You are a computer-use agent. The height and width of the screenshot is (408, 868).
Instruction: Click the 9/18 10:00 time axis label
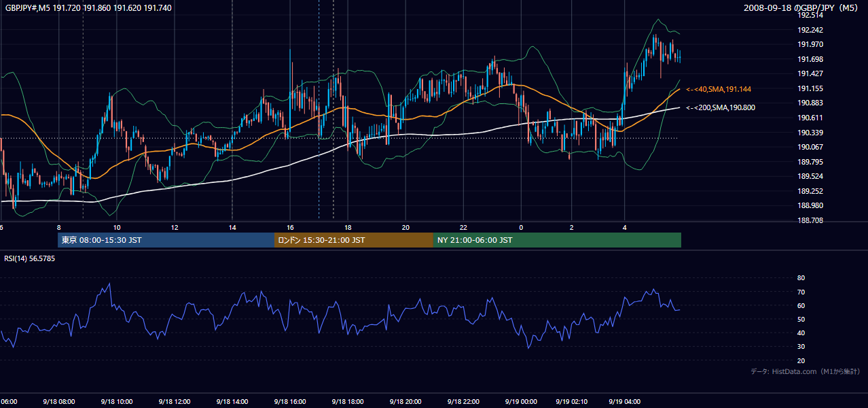point(117,402)
